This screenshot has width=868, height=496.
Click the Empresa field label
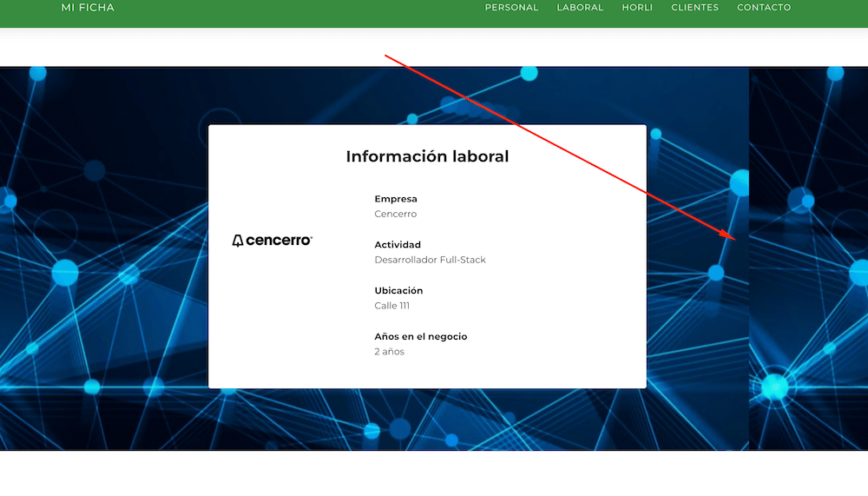point(396,199)
